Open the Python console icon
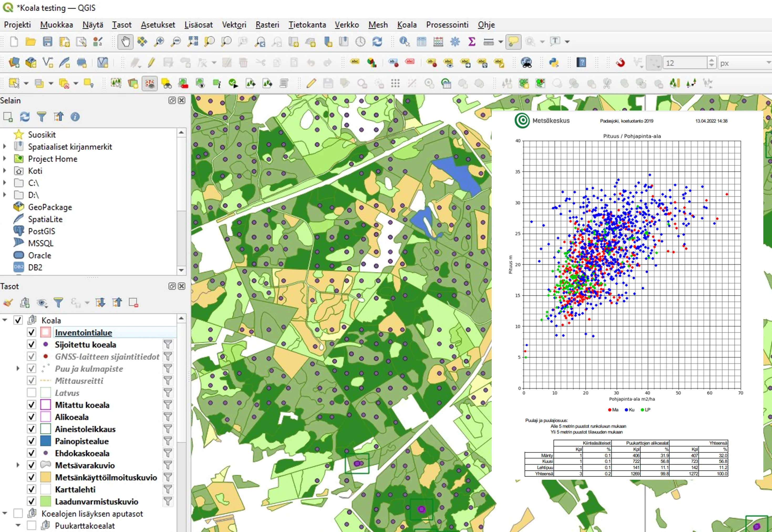 (x=554, y=63)
